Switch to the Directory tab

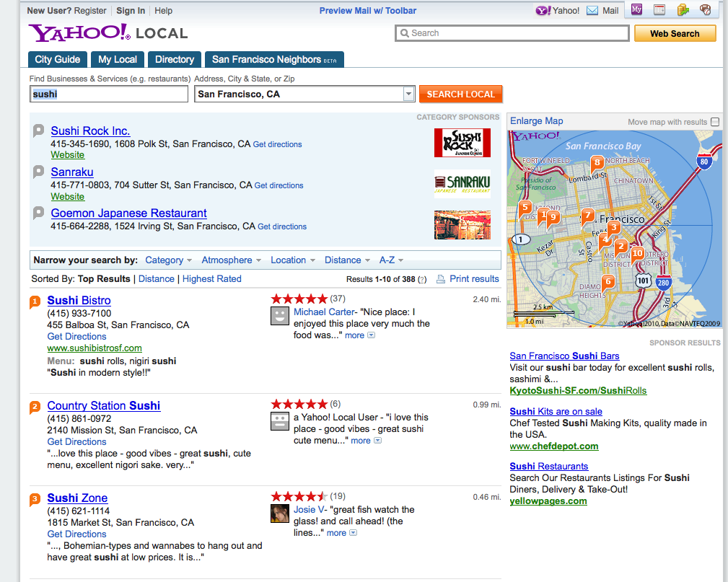click(174, 60)
